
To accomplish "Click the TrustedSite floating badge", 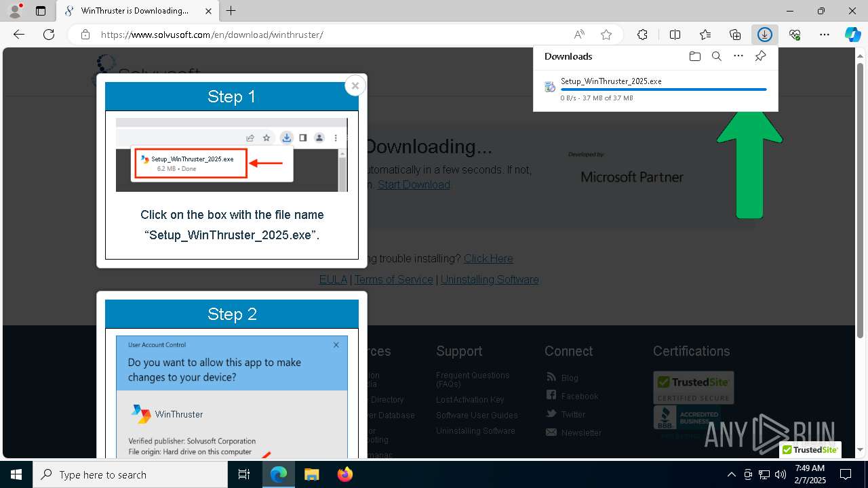I will pos(810,449).
